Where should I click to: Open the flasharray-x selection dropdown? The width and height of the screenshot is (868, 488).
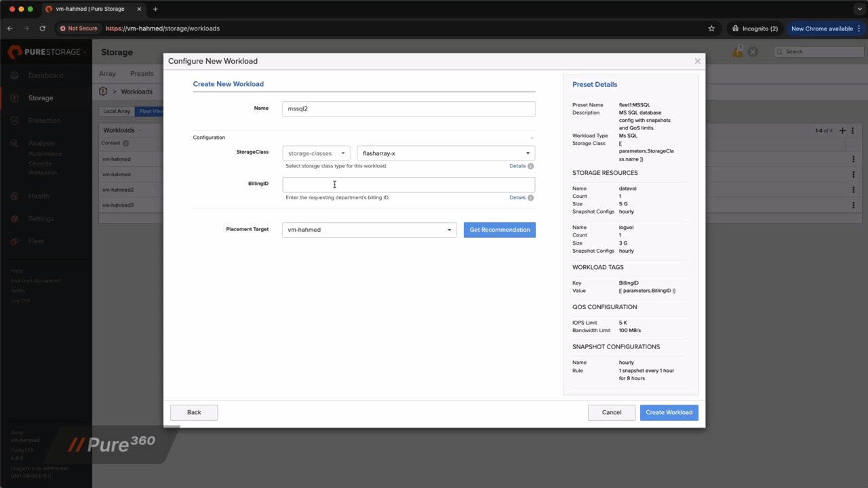(x=444, y=152)
